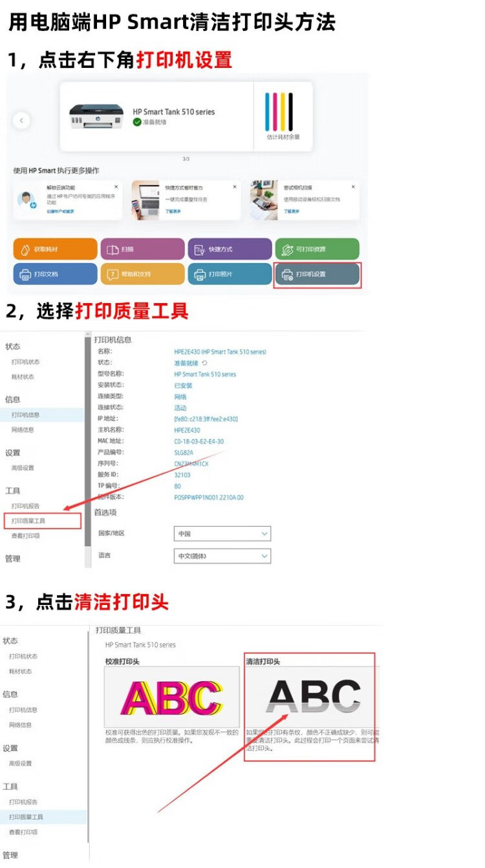
Task: Go to previous printer with left arrow
Action: [x=21, y=120]
